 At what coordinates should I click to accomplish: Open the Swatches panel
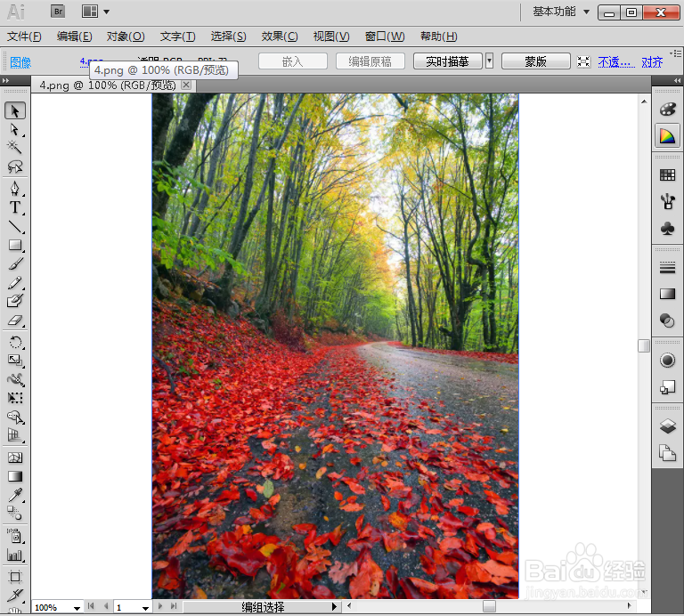pos(667,175)
